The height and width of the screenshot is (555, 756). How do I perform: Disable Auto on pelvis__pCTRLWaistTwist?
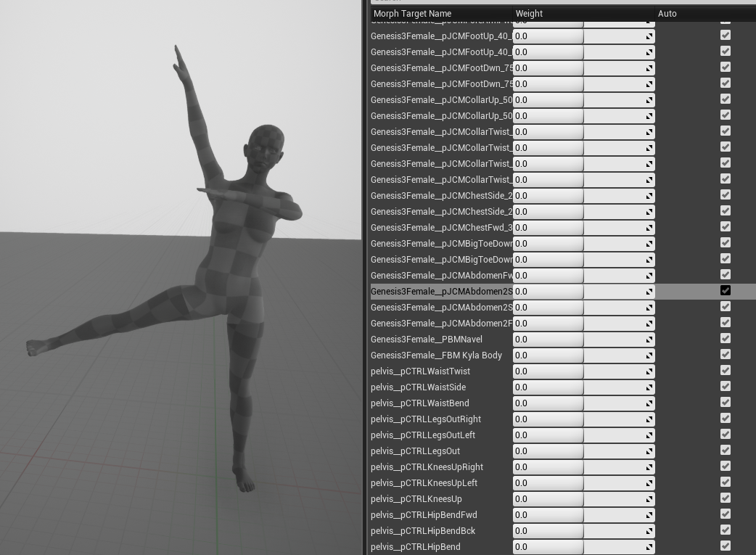[x=725, y=370]
